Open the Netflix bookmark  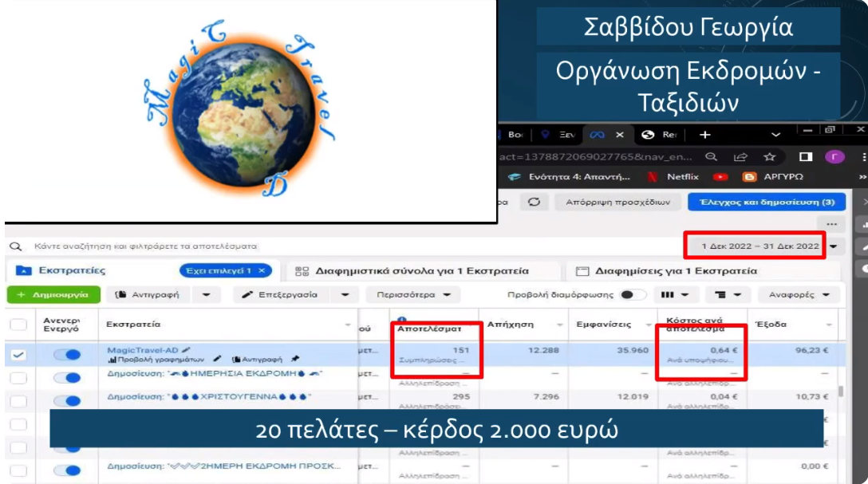pos(677,176)
